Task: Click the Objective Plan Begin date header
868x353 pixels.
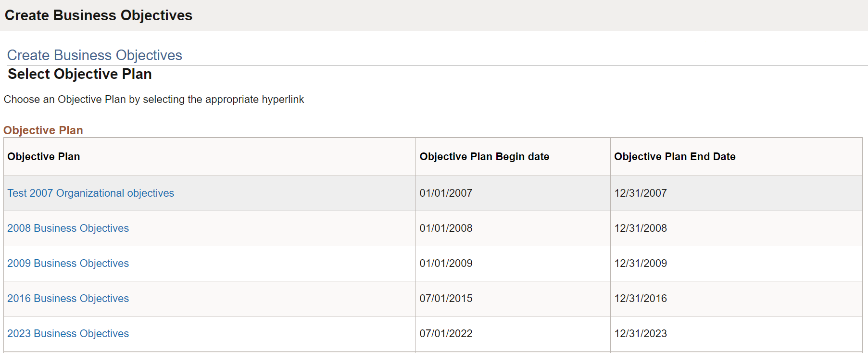Action: pos(484,157)
